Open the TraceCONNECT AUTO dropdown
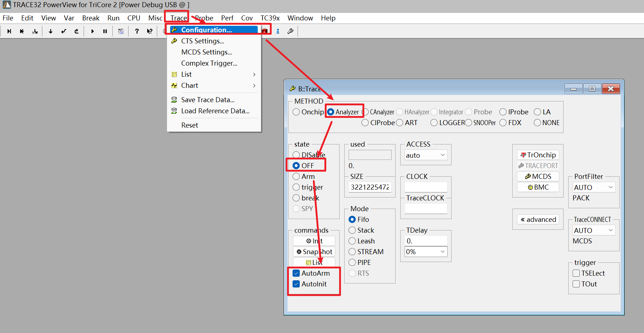Viewport: 644px width, 333px height. [594, 230]
